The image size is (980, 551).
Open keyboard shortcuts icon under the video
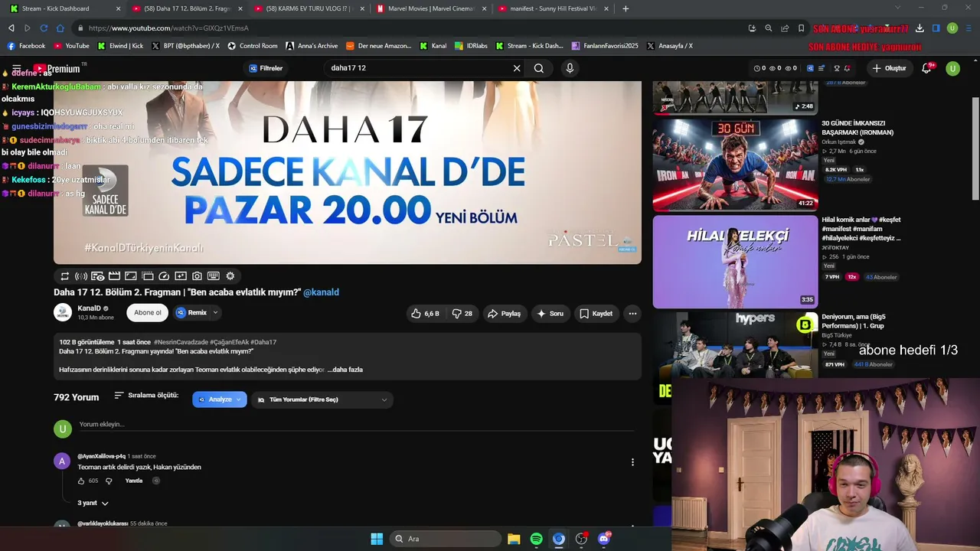pyautogui.click(x=214, y=276)
